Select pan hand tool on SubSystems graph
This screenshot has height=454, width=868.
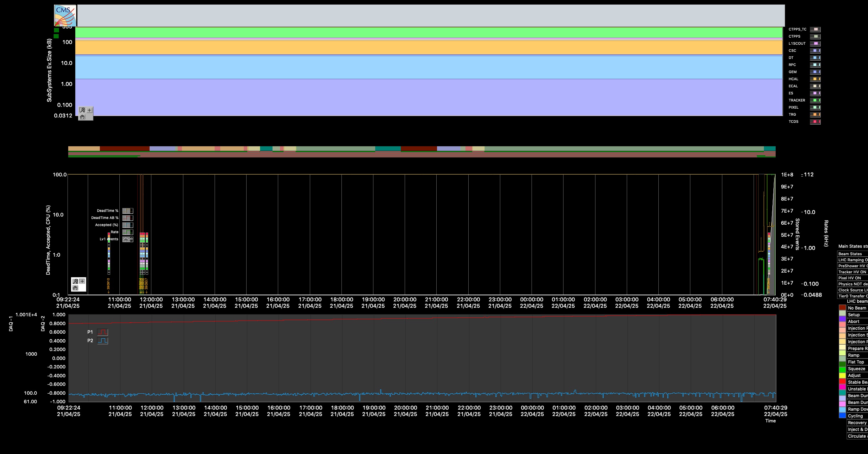(82, 117)
